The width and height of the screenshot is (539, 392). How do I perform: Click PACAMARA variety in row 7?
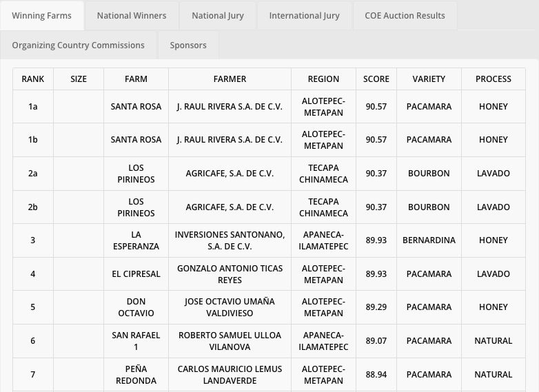pos(429,375)
